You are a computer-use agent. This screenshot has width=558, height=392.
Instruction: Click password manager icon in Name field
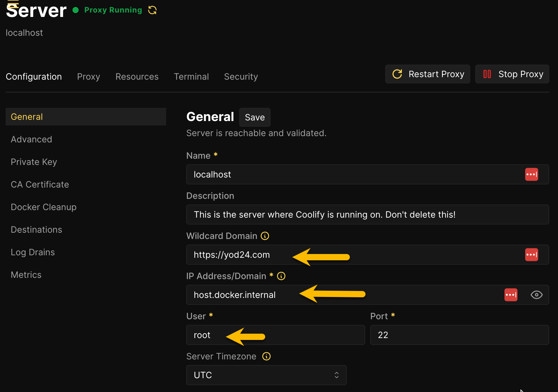[x=531, y=174]
